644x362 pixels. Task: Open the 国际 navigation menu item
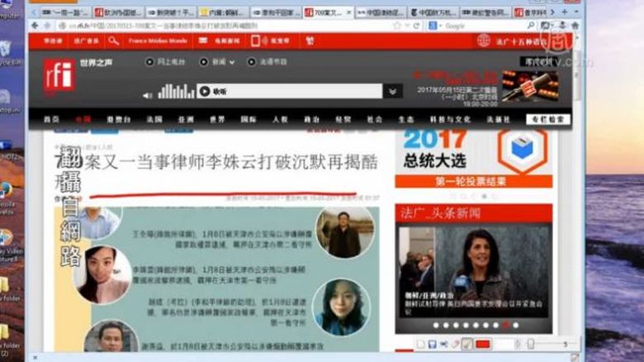point(249,119)
